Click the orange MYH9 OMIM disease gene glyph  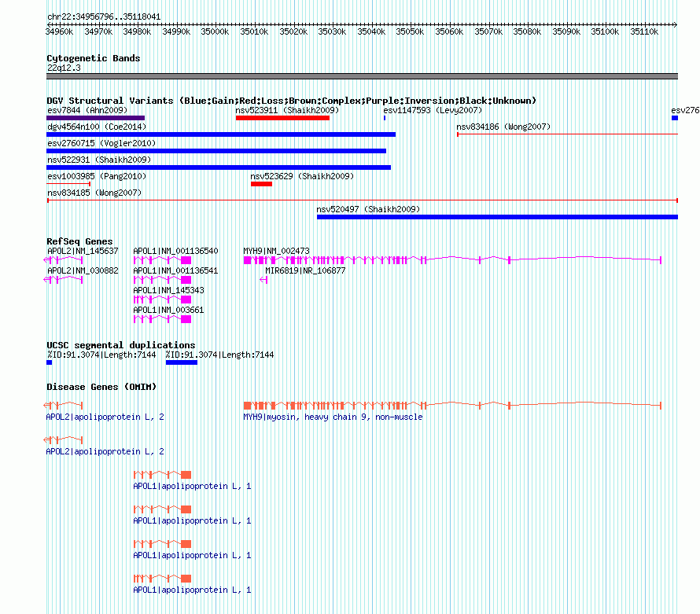452,405
